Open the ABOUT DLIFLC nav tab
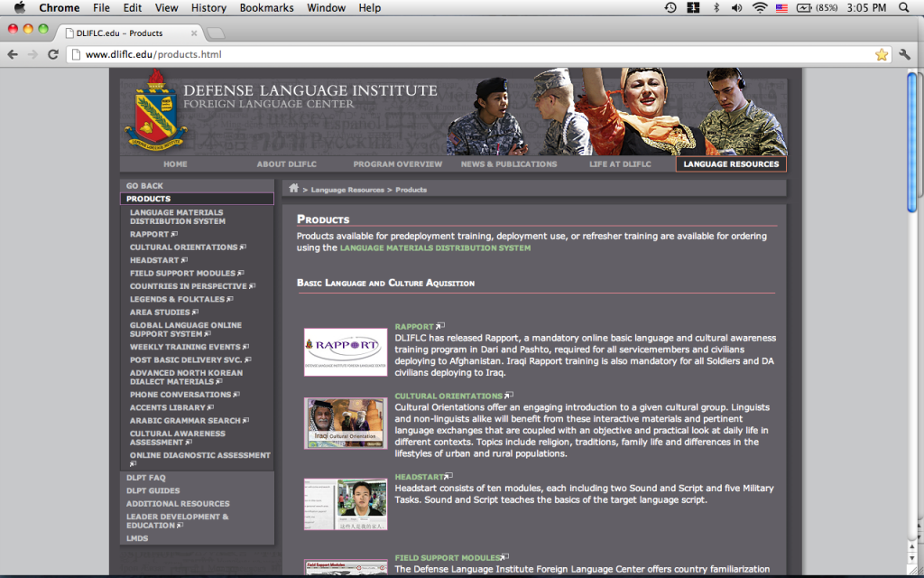The image size is (924, 578). (x=286, y=164)
